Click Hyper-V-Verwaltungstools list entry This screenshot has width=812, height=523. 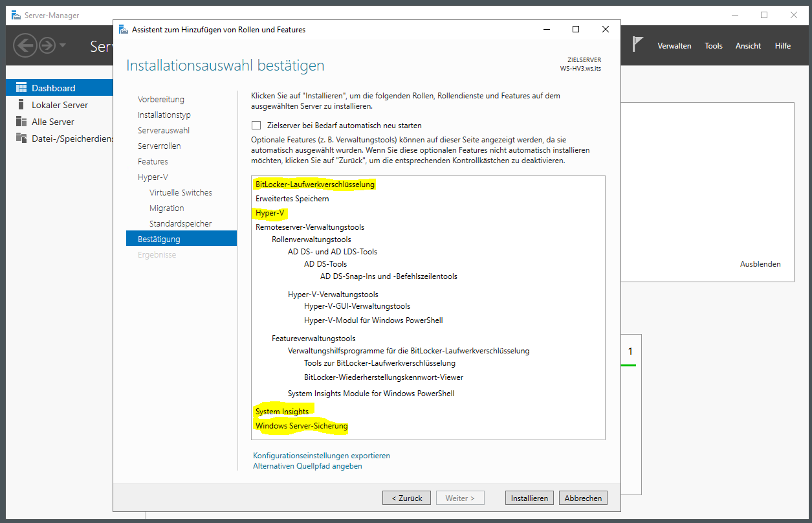point(333,295)
